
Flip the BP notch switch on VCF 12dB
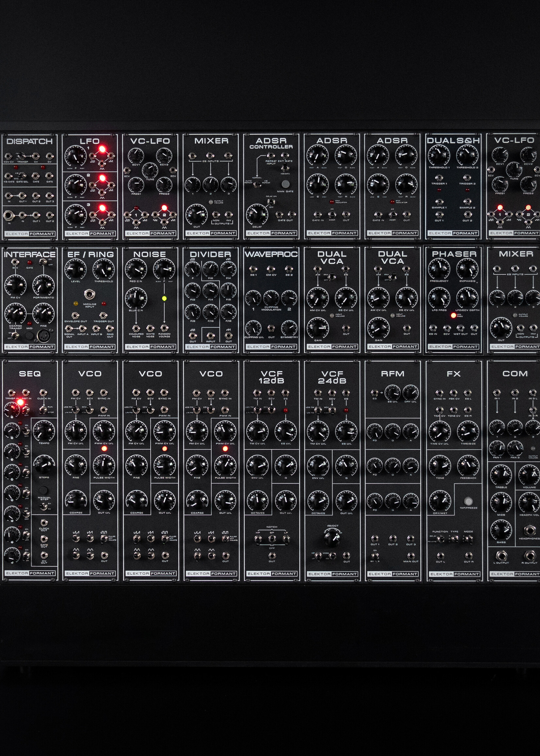pyautogui.click(x=272, y=539)
